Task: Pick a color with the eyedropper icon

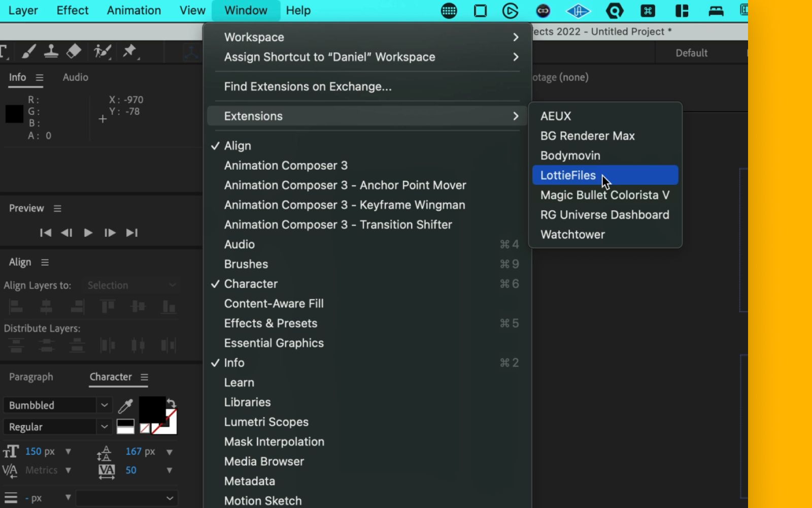Action: point(125,405)
